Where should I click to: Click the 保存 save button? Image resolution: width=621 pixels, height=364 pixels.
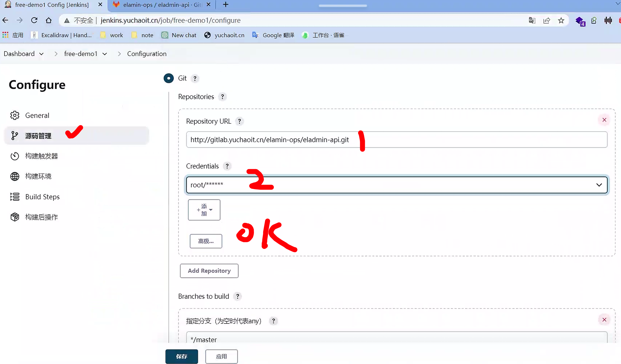182,356
